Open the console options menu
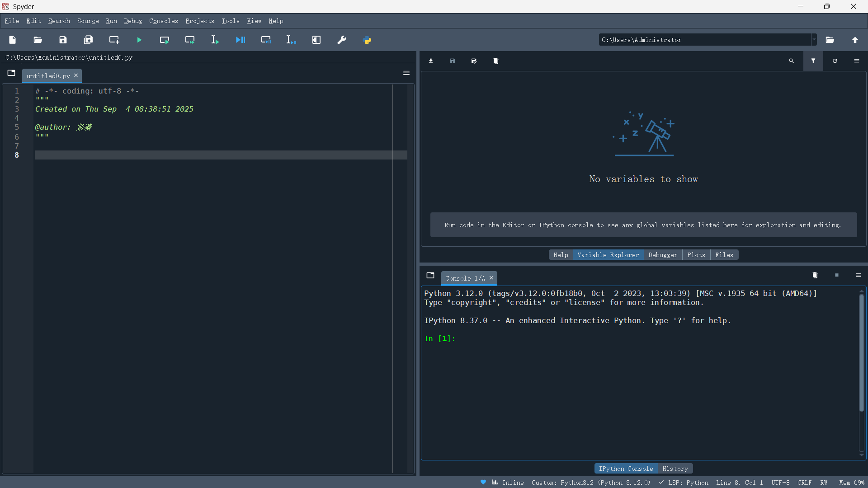868x488 pixels. (858, 275)
